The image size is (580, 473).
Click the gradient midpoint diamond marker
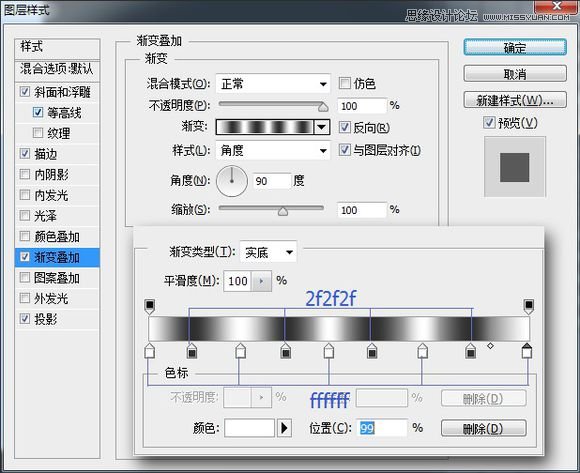490,346
